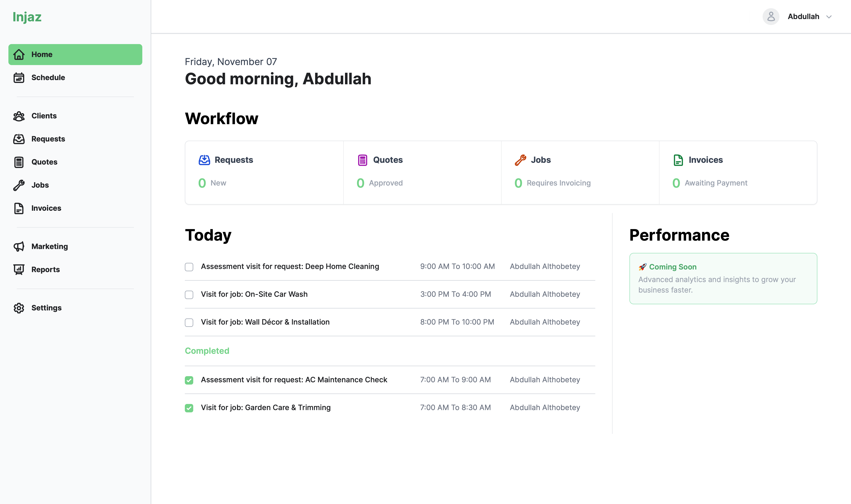Click the Quotes calculator icon
Screen dimensions: 851x504
click(x=19, y=162)
